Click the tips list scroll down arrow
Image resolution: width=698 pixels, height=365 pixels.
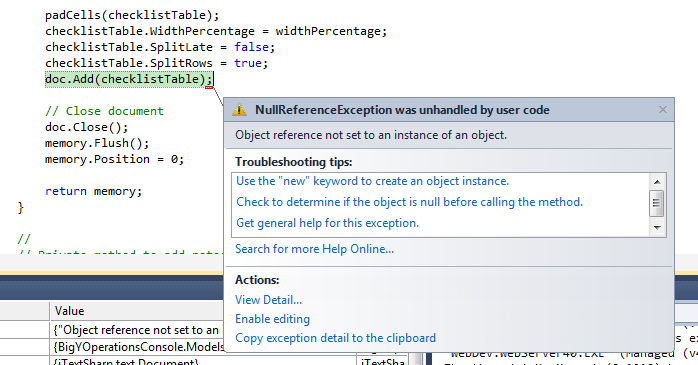pyautogui.click(x=657, y=228)
